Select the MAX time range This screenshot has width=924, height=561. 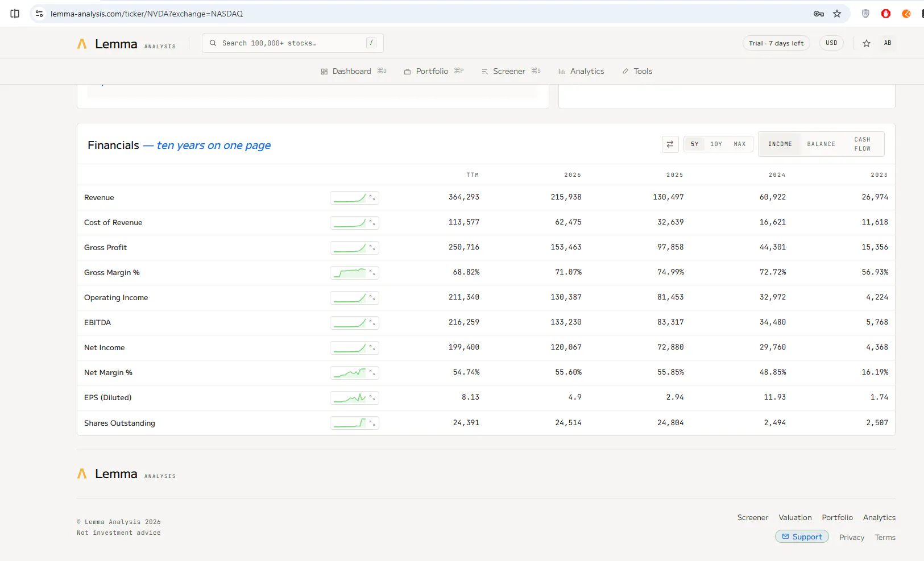click(739, 144)
